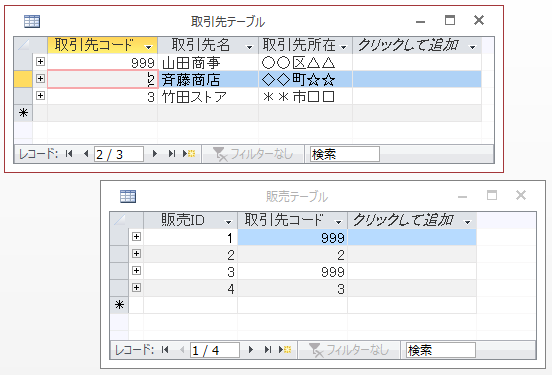Image resolution: width=552 pixels, height=375 pixels.
Task: Expand the subdatasheet for 山田商事 row
Action: click(x=40, y=62)
